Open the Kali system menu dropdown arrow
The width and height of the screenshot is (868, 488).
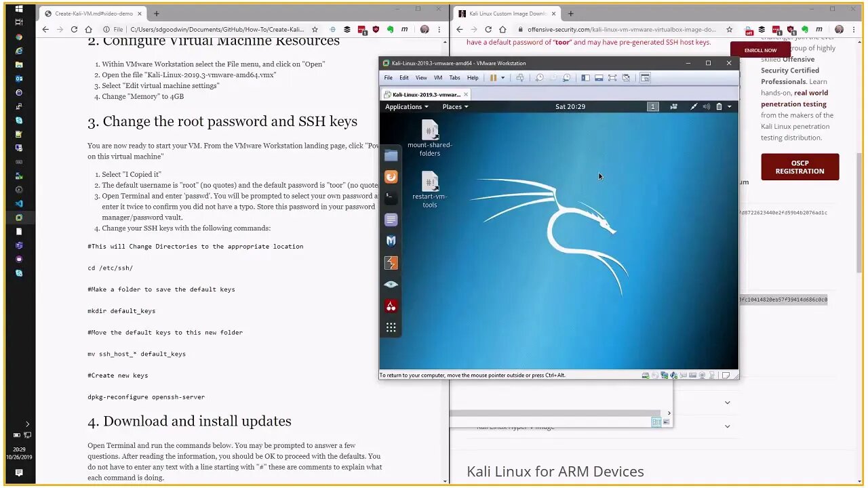(730, 106)
